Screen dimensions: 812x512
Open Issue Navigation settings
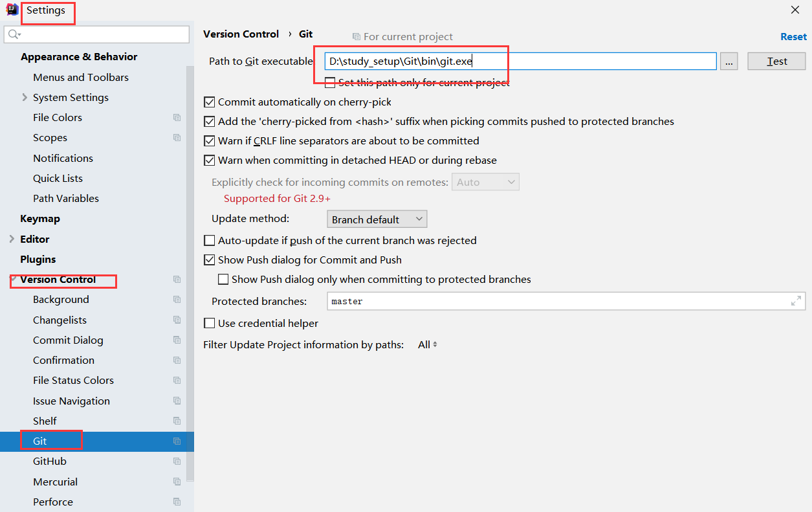pos(71,401)
